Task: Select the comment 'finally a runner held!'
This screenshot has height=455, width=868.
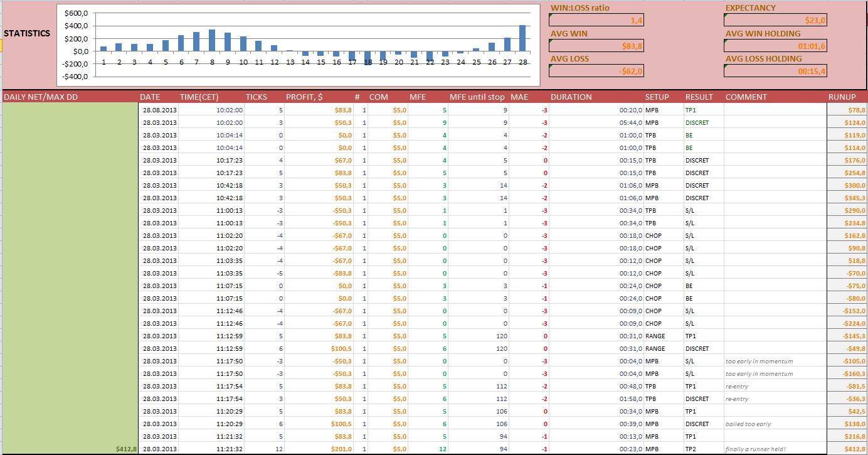Action: [x=775, y=449]
